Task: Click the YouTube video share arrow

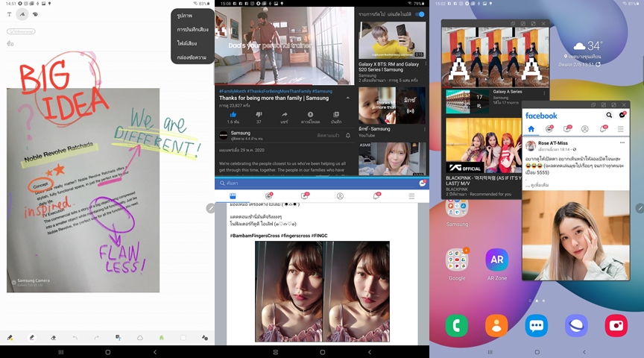Action: [284, 114]
